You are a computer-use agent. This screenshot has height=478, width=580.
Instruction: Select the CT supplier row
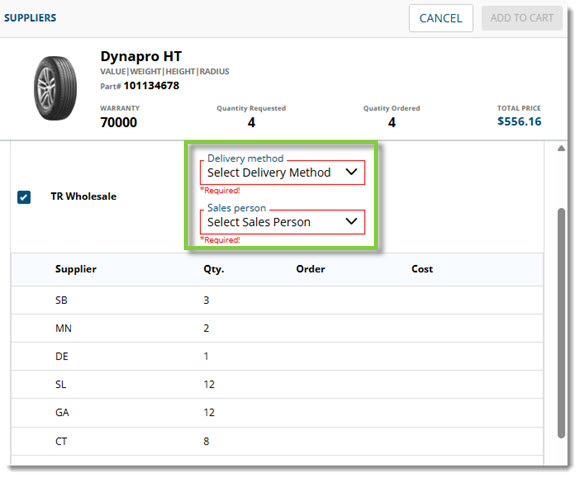pos(277,441)
